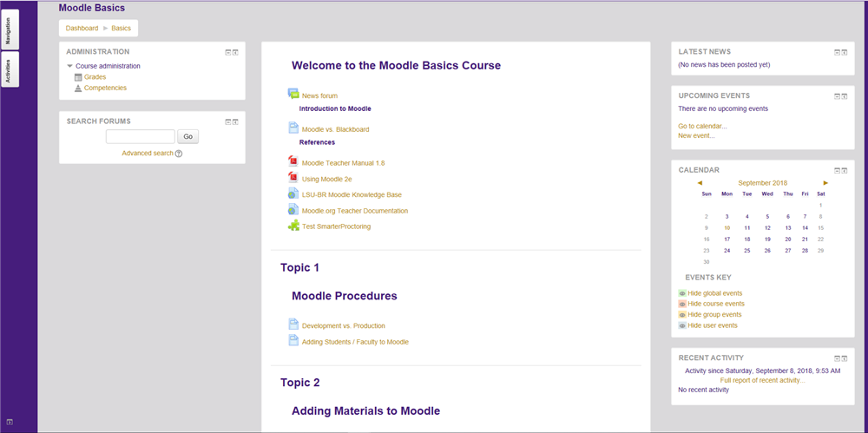Viewport: 868px width, 433px height.
Task: Select day 10 in the calendar
Action: pos(727,227)
